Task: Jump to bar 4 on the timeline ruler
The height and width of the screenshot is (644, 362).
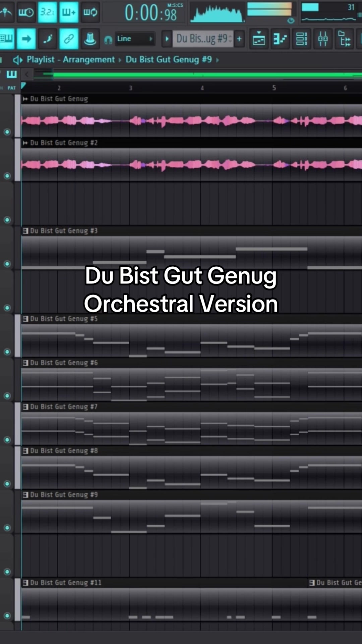Action: tap(202, 88)
